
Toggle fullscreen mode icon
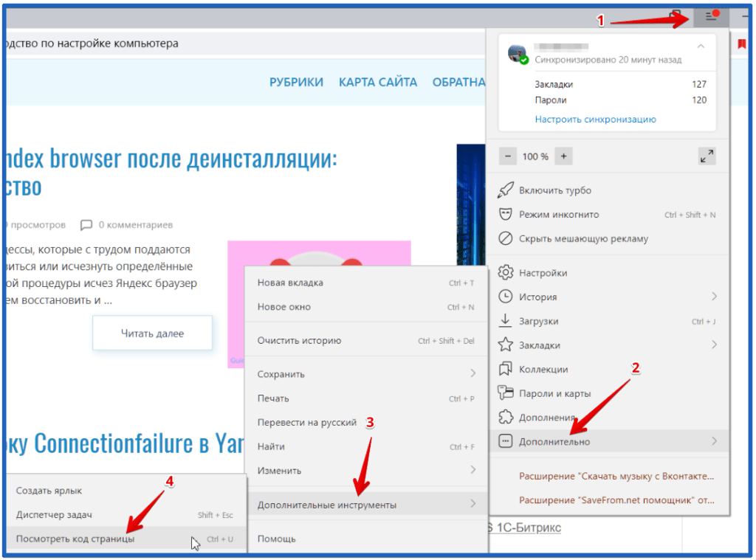tap(707, 156)
